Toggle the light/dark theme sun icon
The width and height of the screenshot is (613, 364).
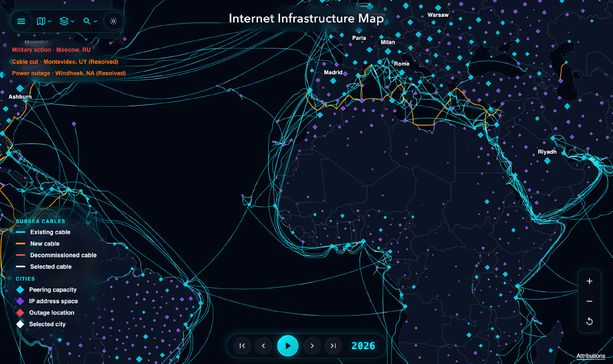pyautogui.click(x=113, y=21)
